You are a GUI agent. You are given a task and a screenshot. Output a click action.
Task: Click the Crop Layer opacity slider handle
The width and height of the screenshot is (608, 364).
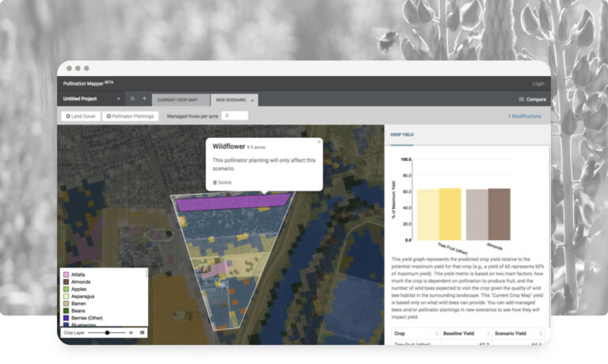pos(107,332)
